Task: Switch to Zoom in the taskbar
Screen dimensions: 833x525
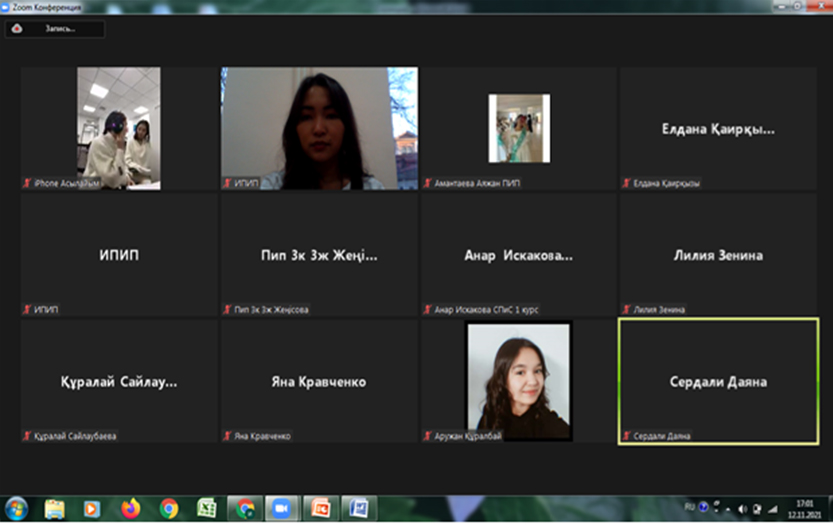Action: point(282,508)
